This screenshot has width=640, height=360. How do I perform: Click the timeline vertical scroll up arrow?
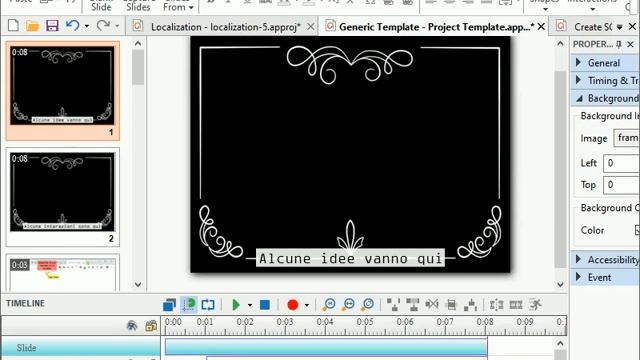point(560,343)
